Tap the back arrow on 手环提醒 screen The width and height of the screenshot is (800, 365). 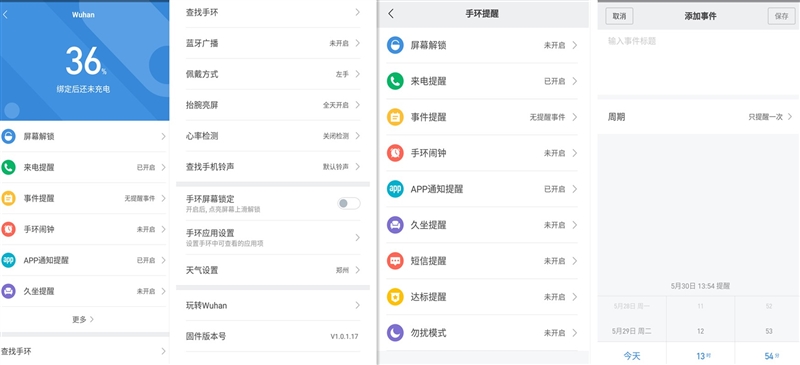point(391,14)
